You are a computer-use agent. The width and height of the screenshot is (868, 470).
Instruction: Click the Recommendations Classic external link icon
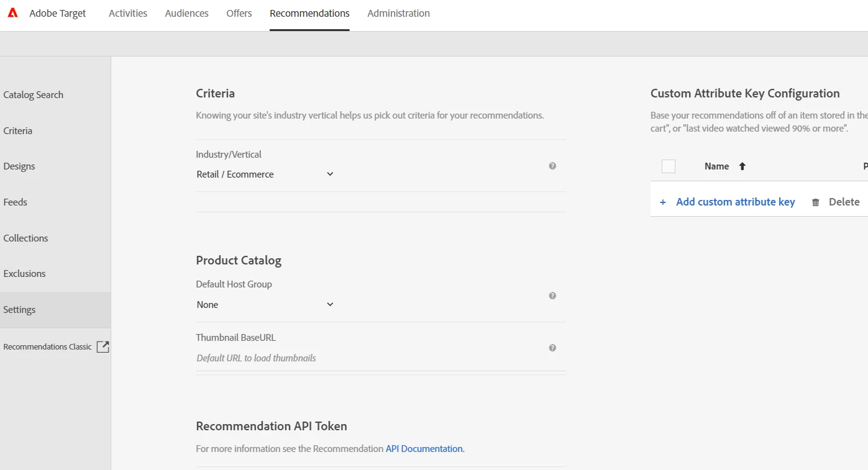point(103,347)
